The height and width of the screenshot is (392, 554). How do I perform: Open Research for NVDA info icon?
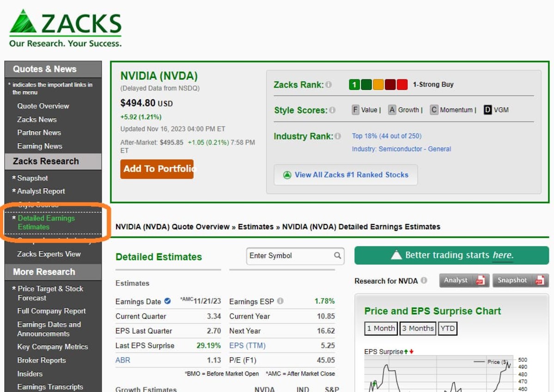[424, 280]
